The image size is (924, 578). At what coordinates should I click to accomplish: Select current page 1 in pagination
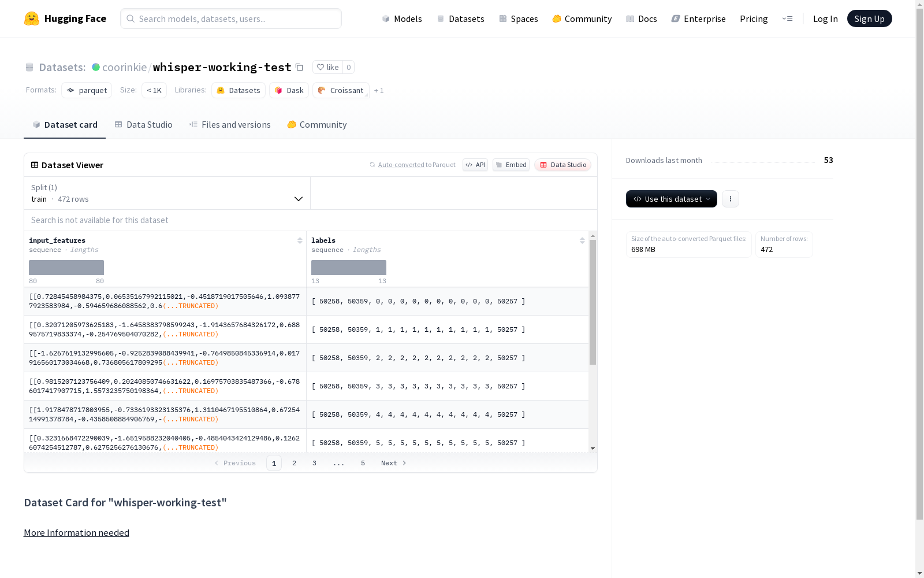point(274,463)
